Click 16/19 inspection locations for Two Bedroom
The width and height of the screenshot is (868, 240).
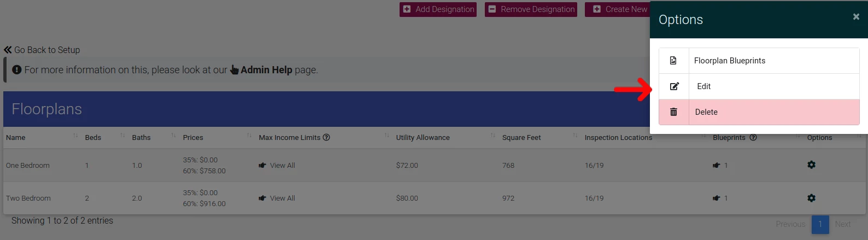click(x=594, y=198)
